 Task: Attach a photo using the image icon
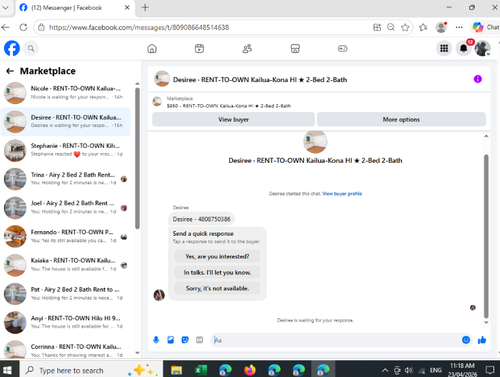coord(170,340)
